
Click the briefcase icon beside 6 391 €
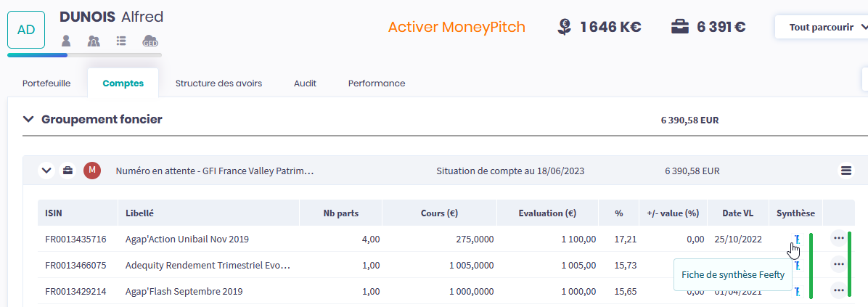[x=680, y=27]
